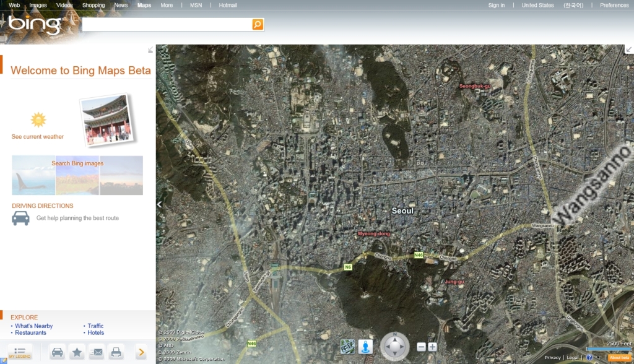The image size is (634, 364).
Task: Pan map north with compass up arrow
Action: tap(395, 339)
